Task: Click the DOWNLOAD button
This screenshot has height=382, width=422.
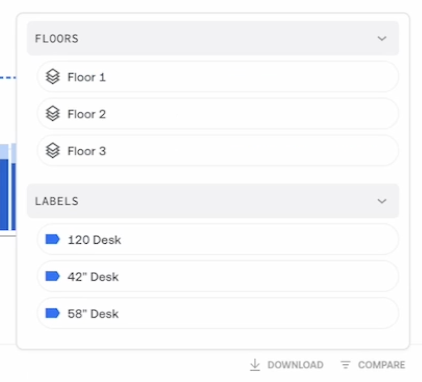Action: click(287, 365)
